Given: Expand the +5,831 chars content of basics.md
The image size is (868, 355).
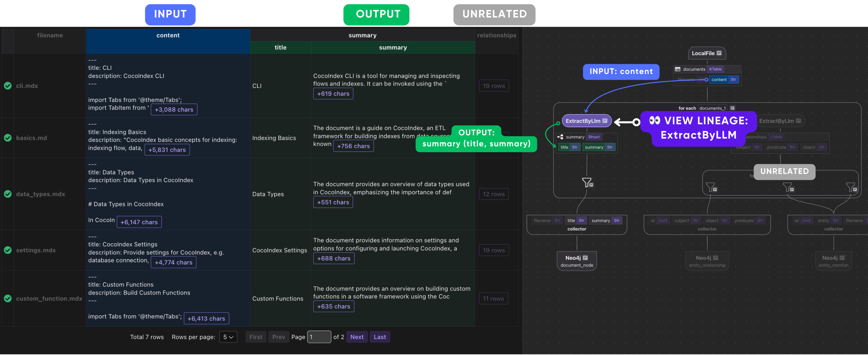Looking at the screenshot, I should click(167, 150).
